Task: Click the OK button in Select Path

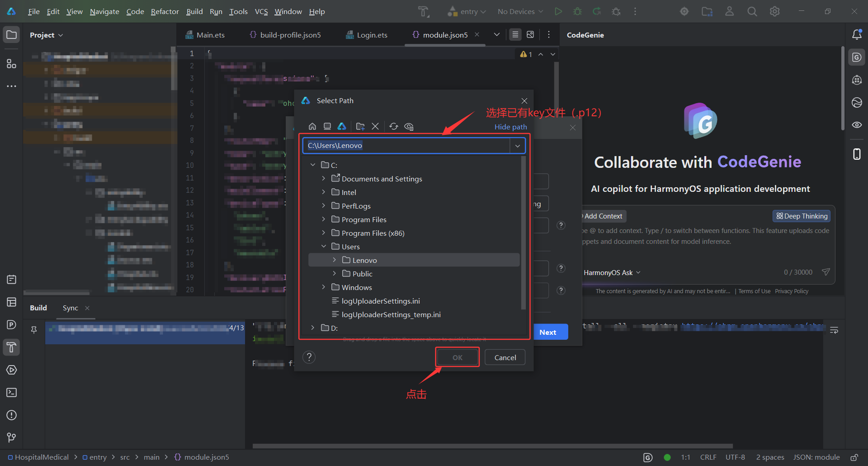Action: (458, 357)
